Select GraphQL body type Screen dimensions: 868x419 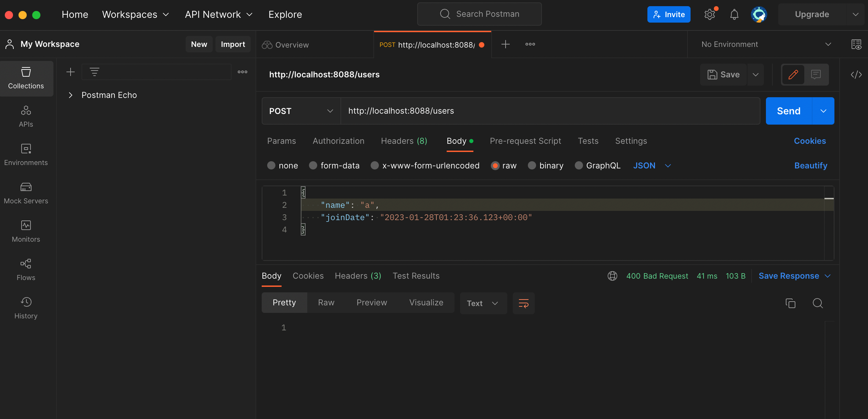(x=579, y=166)
